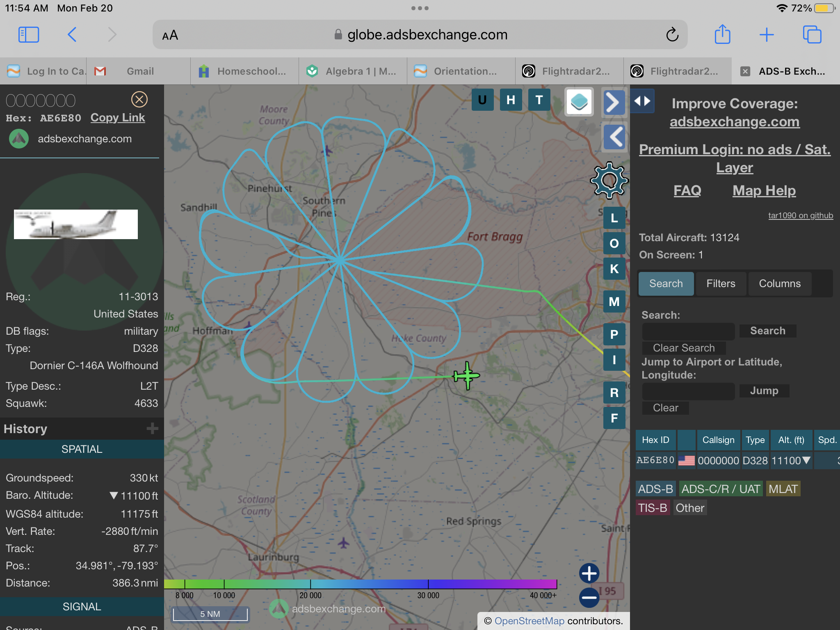Toggle the L labels map button
This screenshot has width=840, height=630.
(614, 218)
